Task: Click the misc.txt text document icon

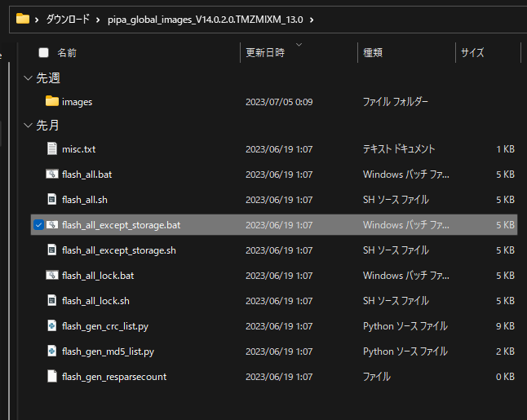Action: click(x=52, y=148)
